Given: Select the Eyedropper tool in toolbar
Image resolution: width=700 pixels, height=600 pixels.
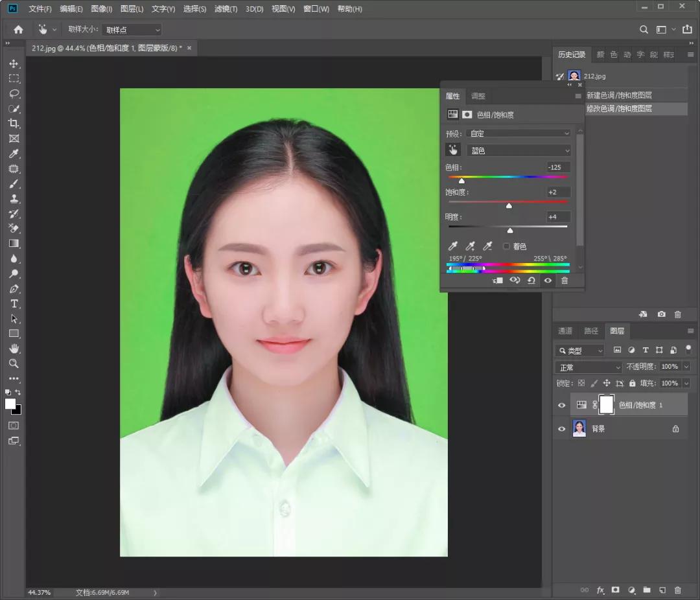Looking at the screenshot, I should (x=14, y=154).
